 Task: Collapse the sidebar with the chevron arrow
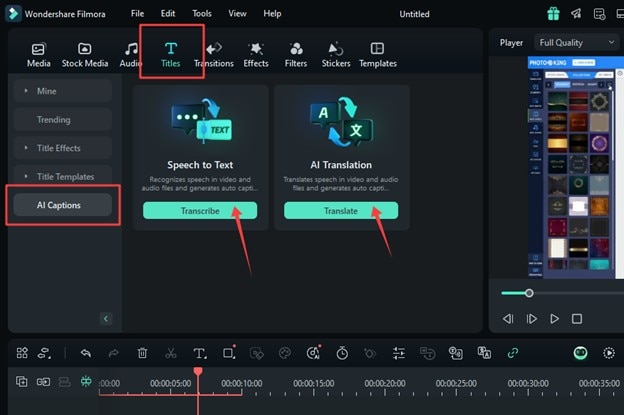(105, 318)
